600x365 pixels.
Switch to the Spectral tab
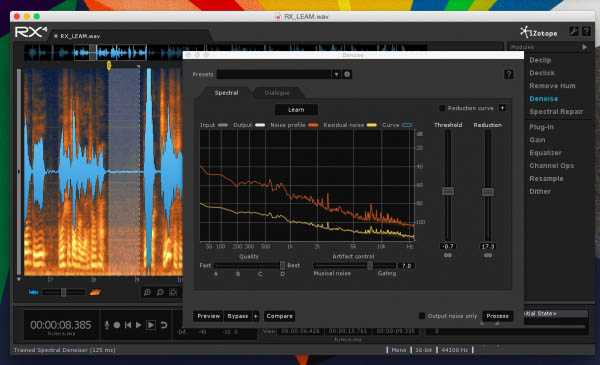coord(226,93)
